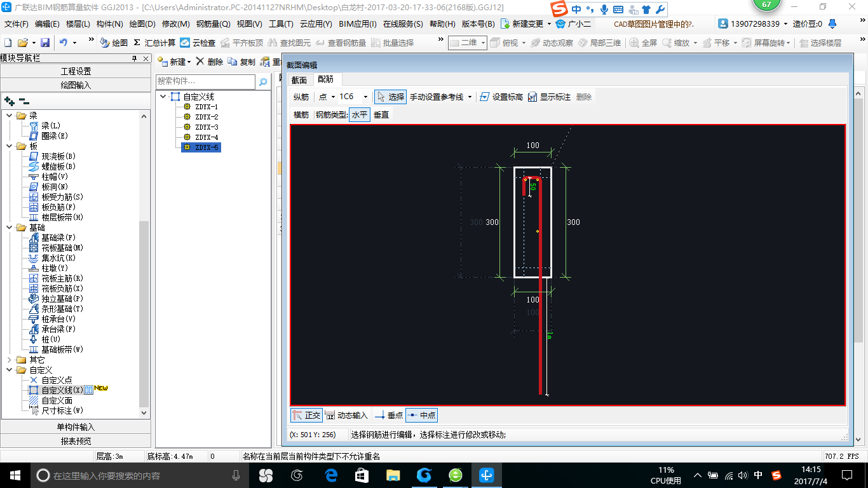Open 工具(T) menu
Viewport: 868px width, 488px height.
pyautogui.click(x=281, y=24)
